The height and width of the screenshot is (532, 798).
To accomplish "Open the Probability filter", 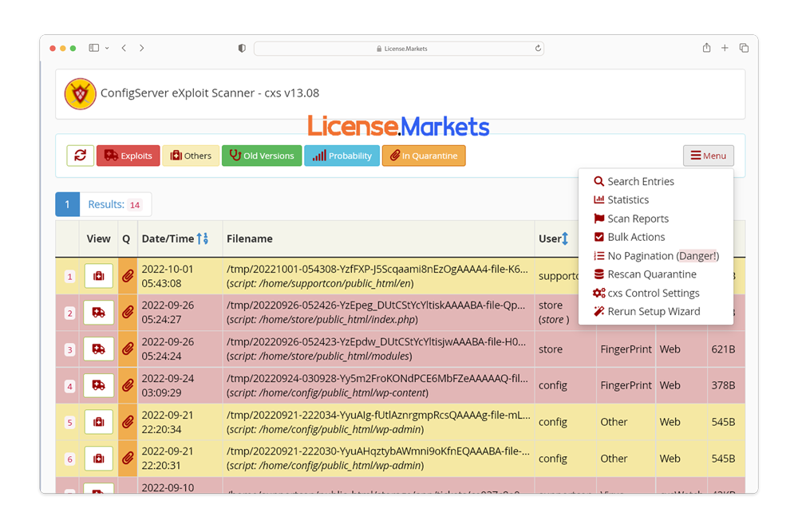I will (342, 156).
